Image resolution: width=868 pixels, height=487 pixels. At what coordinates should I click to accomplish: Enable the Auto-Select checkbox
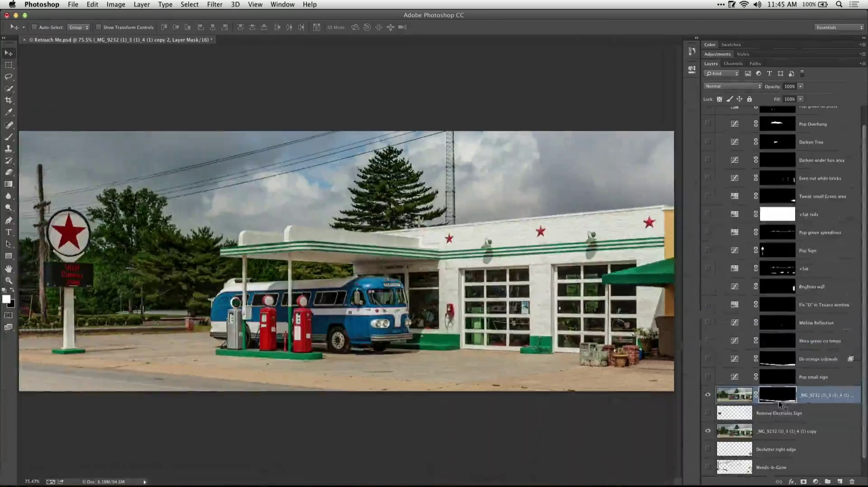point(34,27)
